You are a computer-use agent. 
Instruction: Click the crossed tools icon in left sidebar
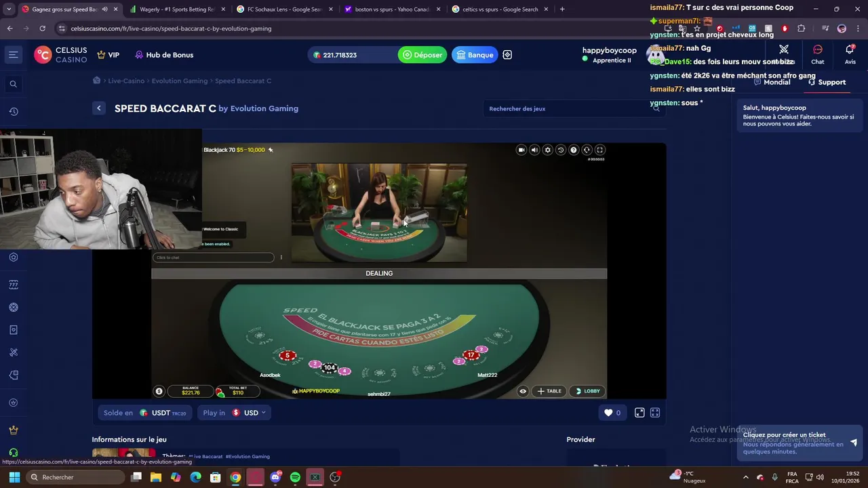(x=13, y=352)
